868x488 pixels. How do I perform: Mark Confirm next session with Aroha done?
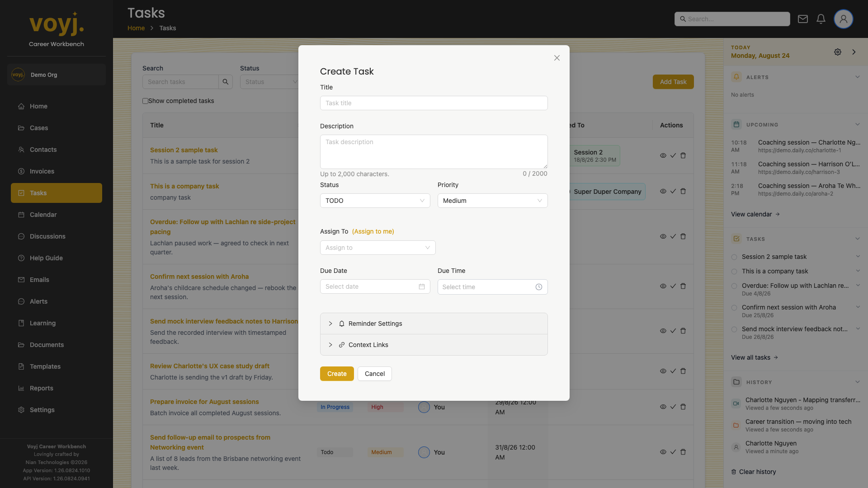pos(673,286)
